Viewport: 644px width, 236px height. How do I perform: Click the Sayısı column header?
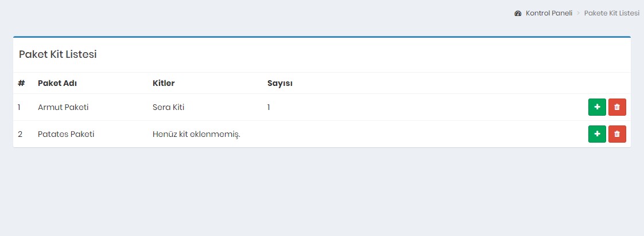(280, 83)
